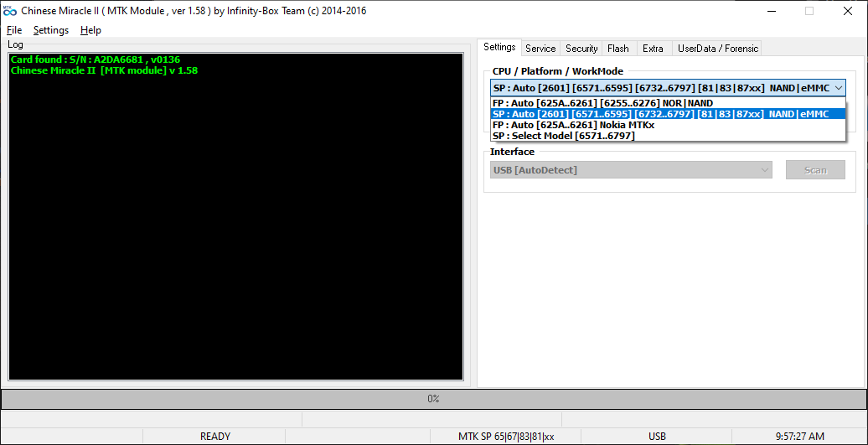Select FP : Auto NOR|NAND option
868x445 pixels.
pyautogui.click(x=668, y=103)
